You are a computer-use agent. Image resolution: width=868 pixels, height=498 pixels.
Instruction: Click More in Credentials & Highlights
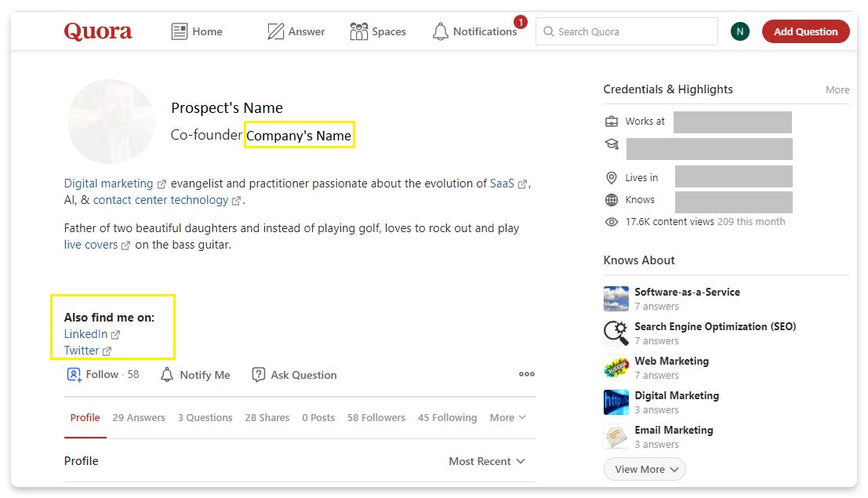coord(837,89)
